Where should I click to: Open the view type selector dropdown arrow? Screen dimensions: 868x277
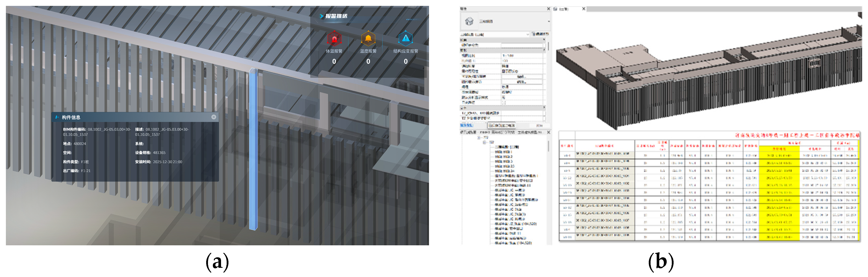(548, 21)
